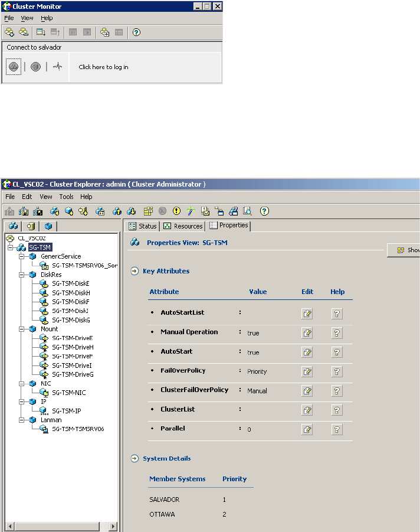Select SG-TSM-IP resource in tree
The width and height of the screenshot is (420, 532).
click(67, 411)
